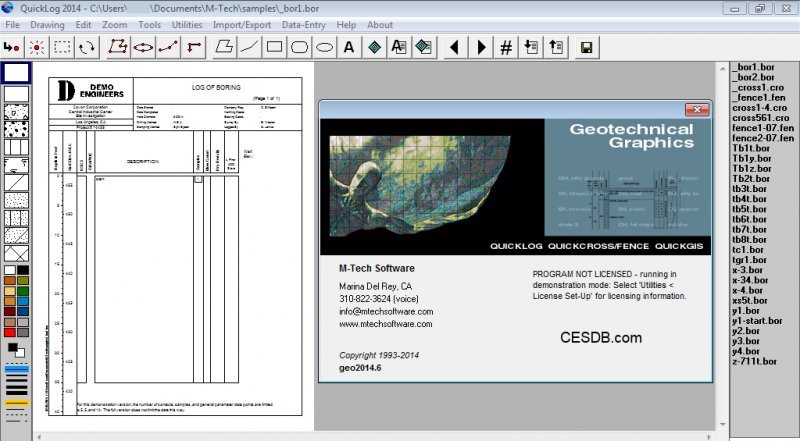Click the arrow-to-point tool in toolbar

point(11,47)
